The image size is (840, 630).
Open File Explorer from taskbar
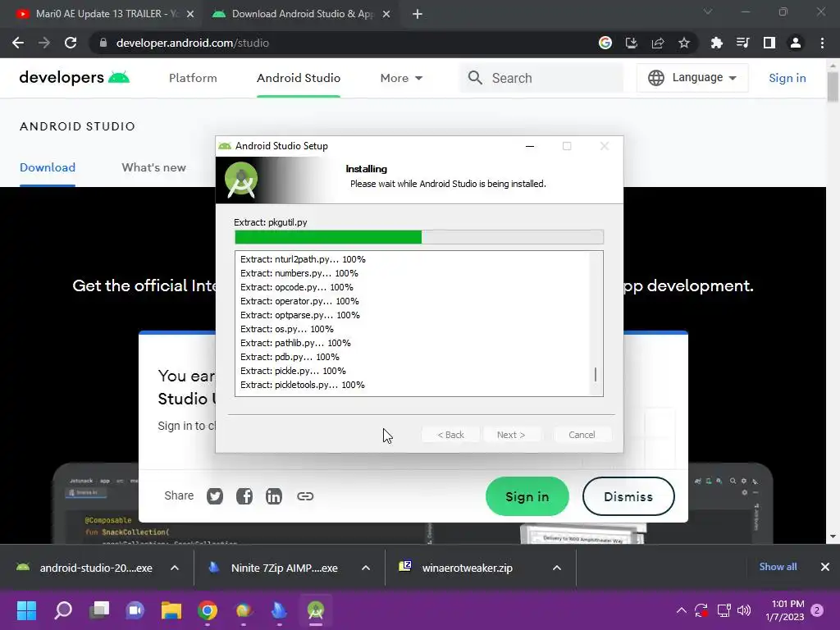coord(171,610)
